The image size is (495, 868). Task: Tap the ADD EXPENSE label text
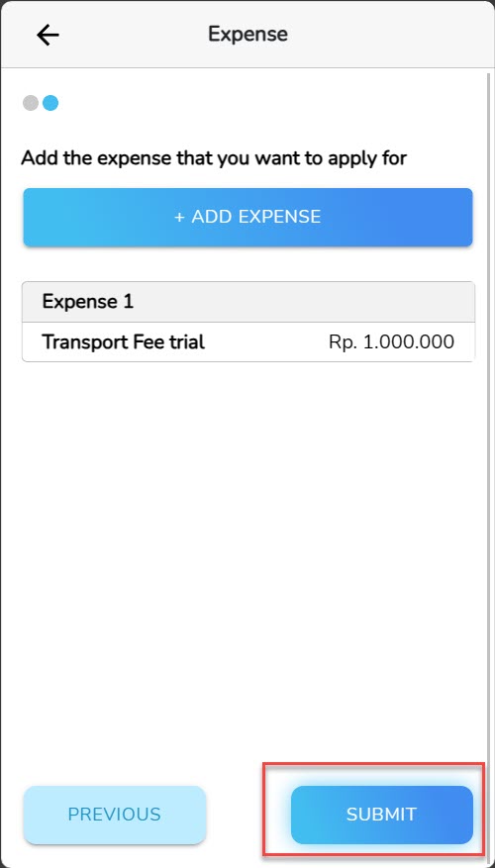pos(256,217)
